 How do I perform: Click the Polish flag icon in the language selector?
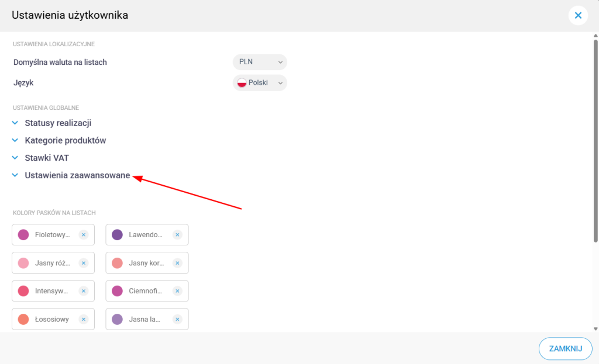[x=241, y=83]
